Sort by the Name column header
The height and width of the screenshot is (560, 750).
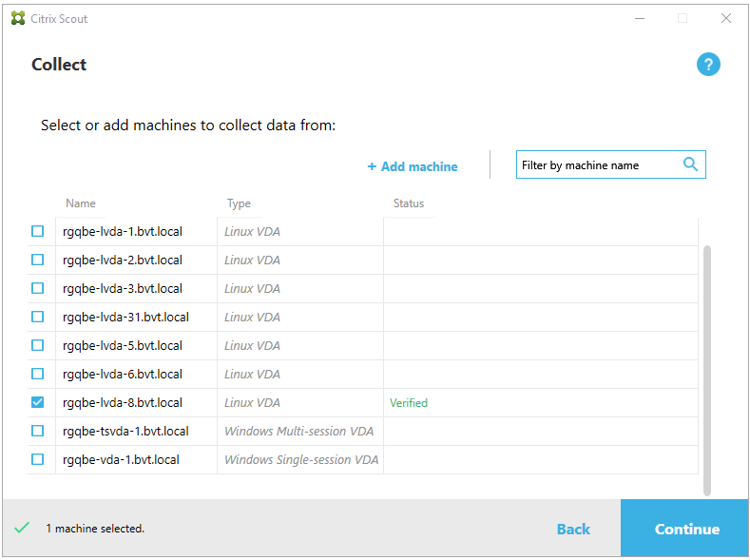[x=81, y=203]
